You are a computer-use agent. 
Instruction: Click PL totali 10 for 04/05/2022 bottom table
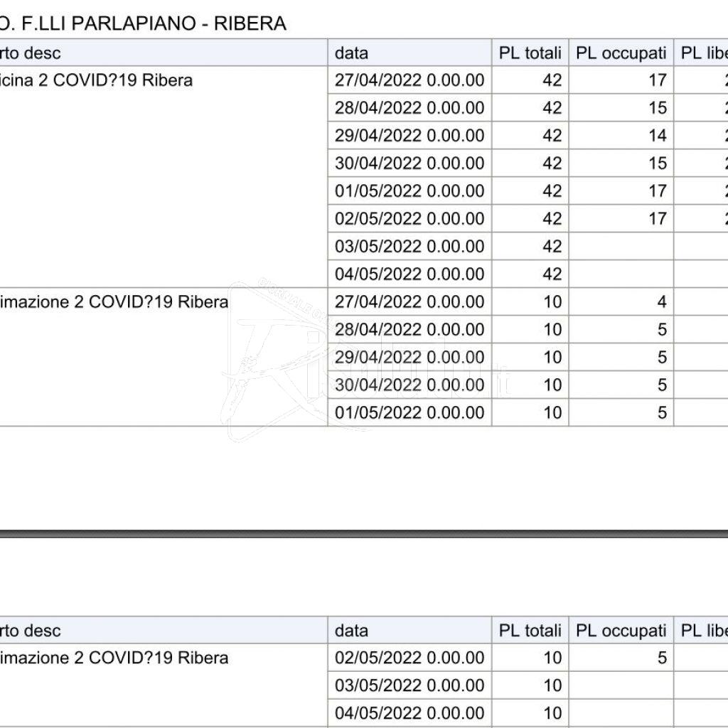pyautogui.click(x=552, y=713)
